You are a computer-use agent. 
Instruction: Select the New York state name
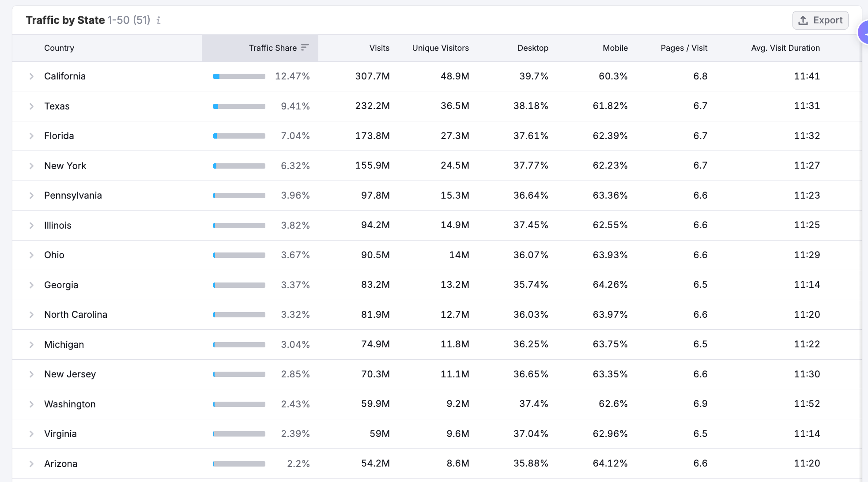65,166
